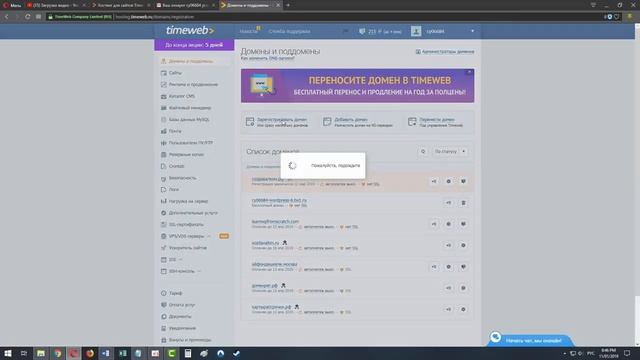
Task: Click the browser address bar
Action: (x=322, y=17)
